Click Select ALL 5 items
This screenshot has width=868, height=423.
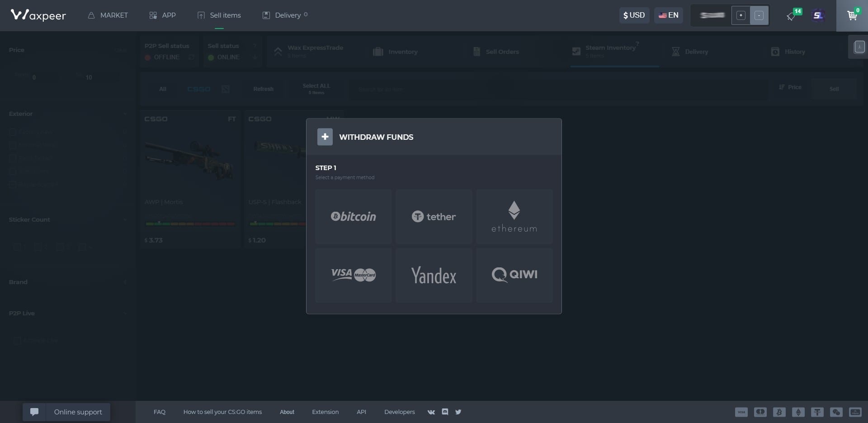click(x=316, y=89)
